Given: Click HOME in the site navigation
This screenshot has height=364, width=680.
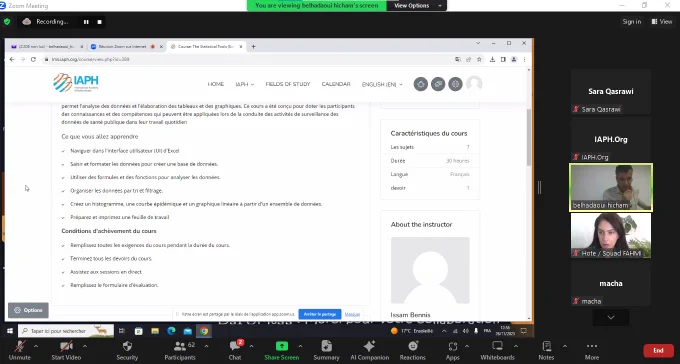Looking at the screenshot, I should click(x=216, y=84).
